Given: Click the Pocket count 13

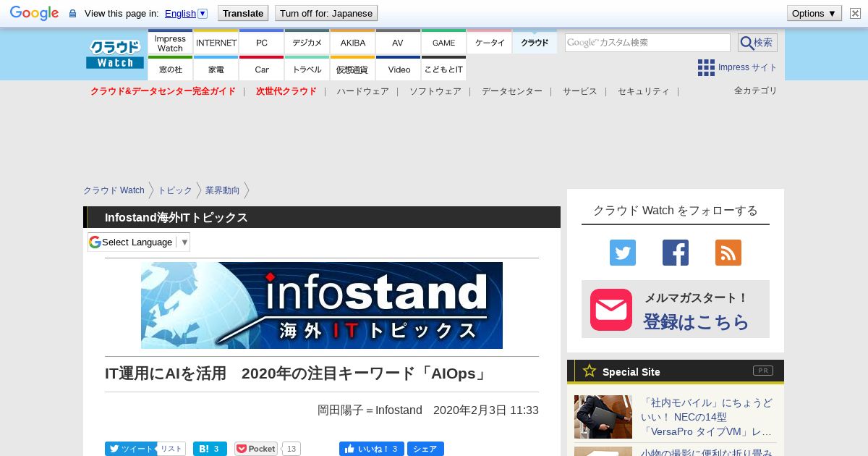Looking at the screenshot, I should click(x=292, y=449).
